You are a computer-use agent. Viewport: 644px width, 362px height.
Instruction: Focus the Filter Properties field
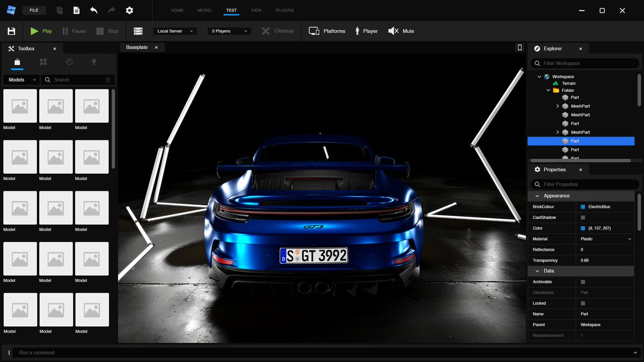point(585,184)
